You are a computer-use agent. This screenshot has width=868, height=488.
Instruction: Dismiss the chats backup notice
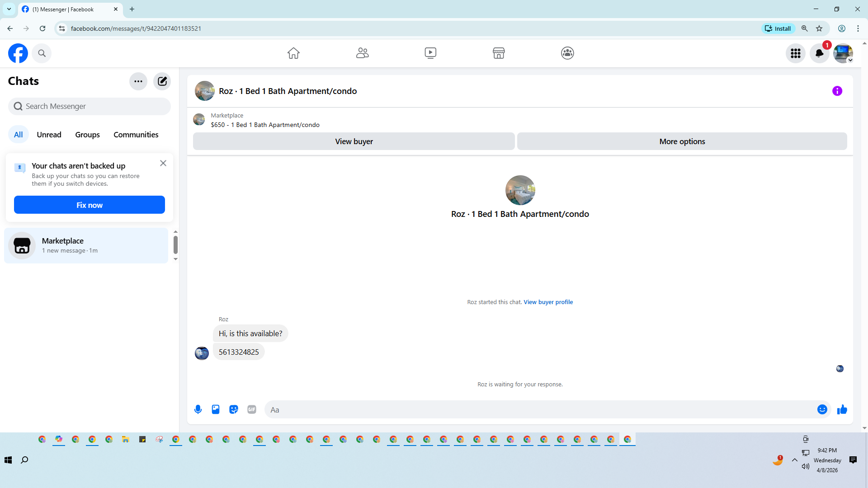click(163, 163)
